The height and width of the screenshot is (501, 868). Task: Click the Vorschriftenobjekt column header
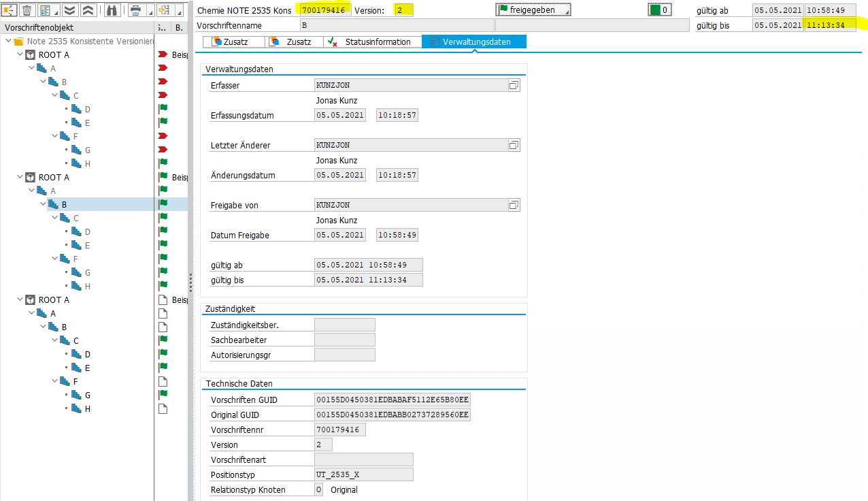pyautogui.click(x=39, y=28)
